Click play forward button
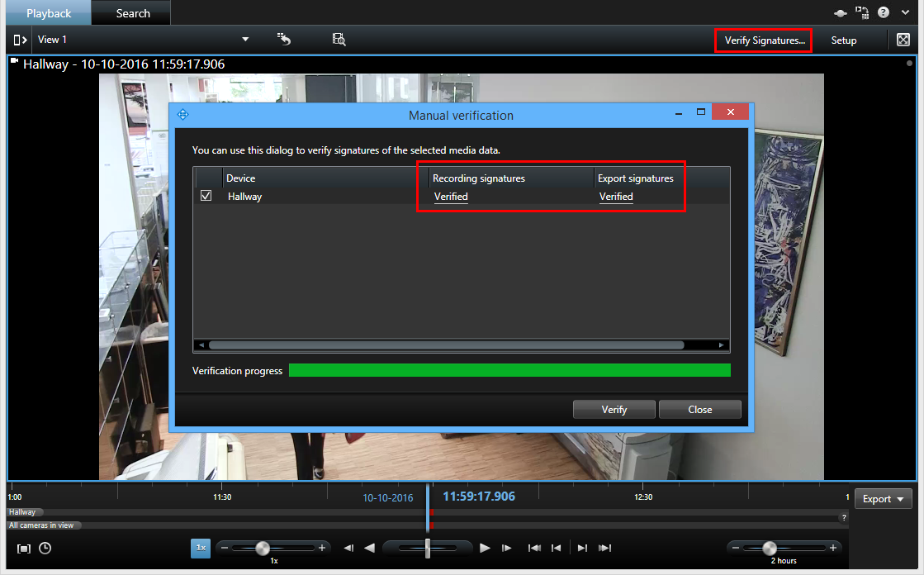This screenshot has height=575, width=924. 485,548
